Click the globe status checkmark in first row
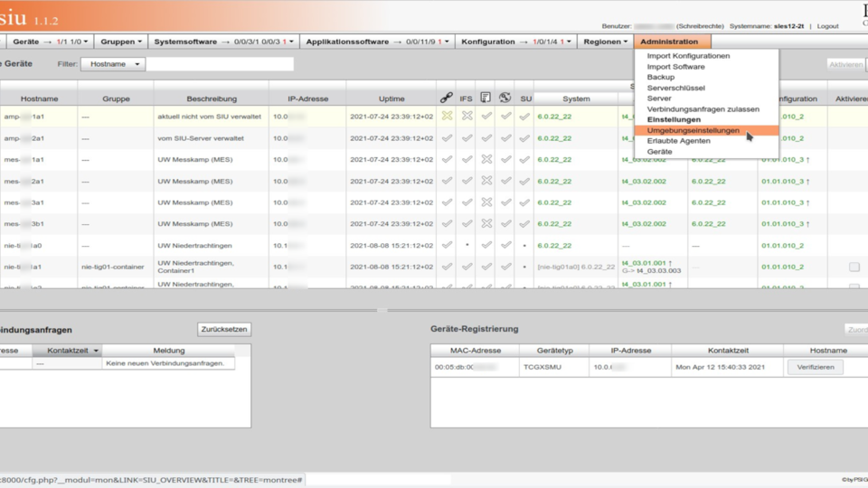This screenshot has height=488, width=868. pyautogui.click(x=506, y=117)
